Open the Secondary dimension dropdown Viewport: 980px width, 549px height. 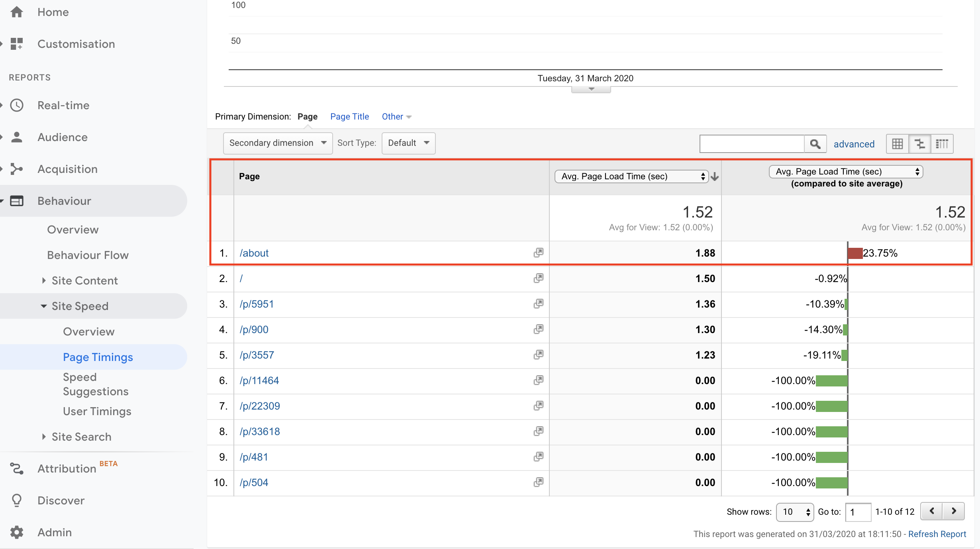[278, 143]
